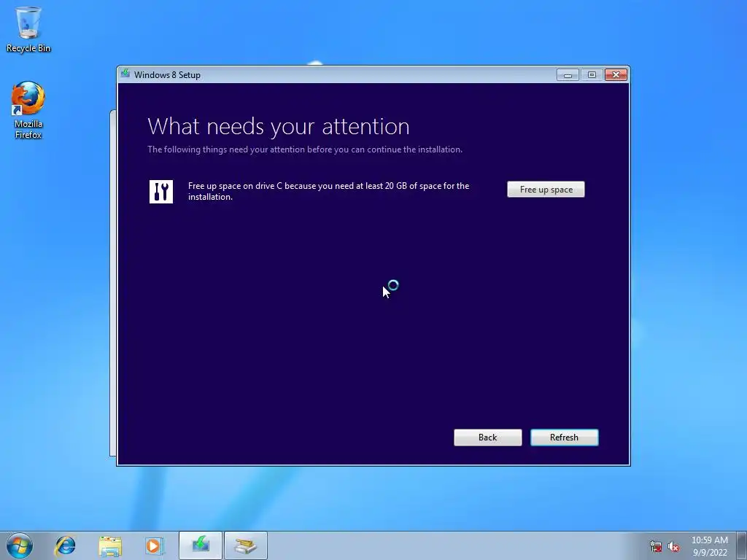Switch to the drive tool taskbar item

click(x=245, y=545)
